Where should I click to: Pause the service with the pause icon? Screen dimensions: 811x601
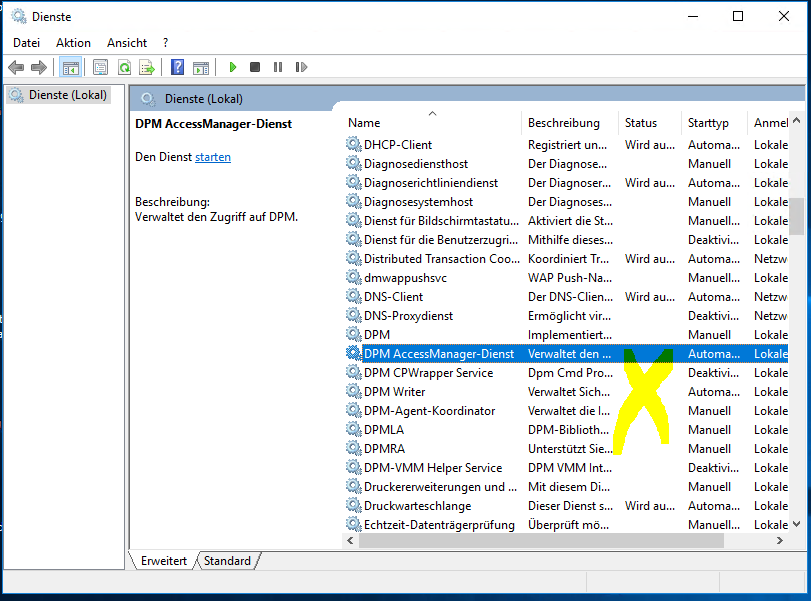(278, 67)
